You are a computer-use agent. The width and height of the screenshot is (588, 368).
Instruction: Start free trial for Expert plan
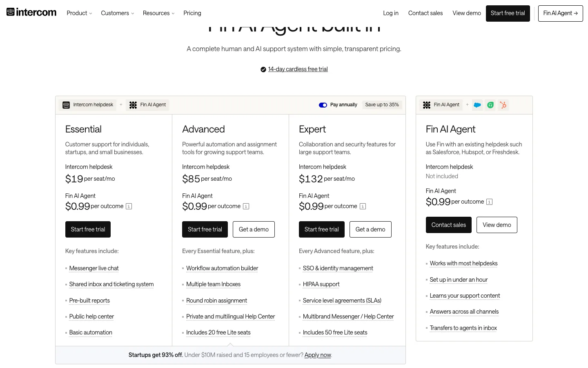click(322, 229)
